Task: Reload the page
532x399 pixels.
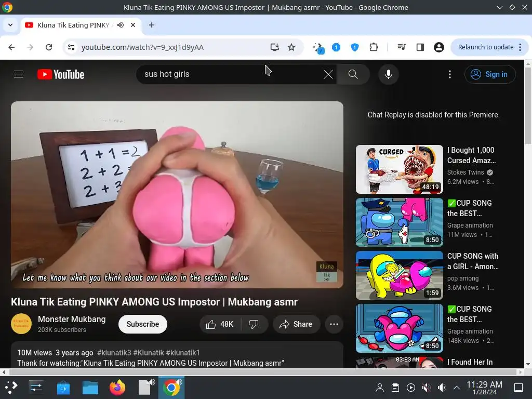Action: pyautogui.click(x=49, y=47)
